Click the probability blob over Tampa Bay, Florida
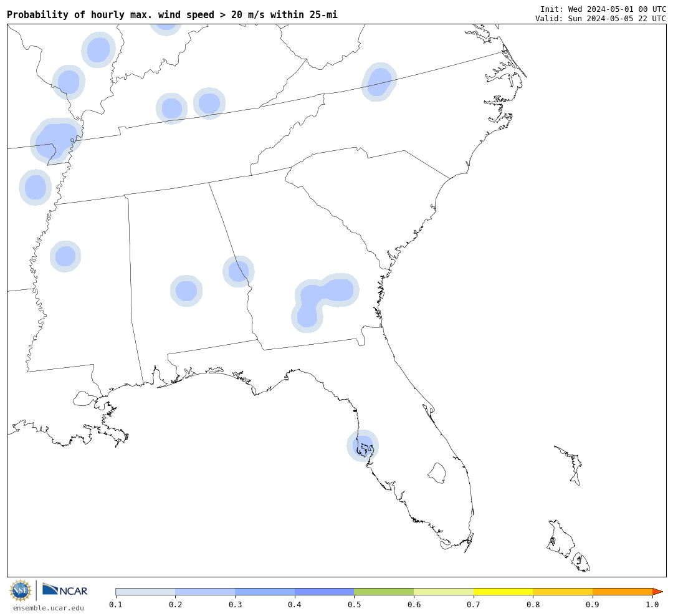 (363, 445)
